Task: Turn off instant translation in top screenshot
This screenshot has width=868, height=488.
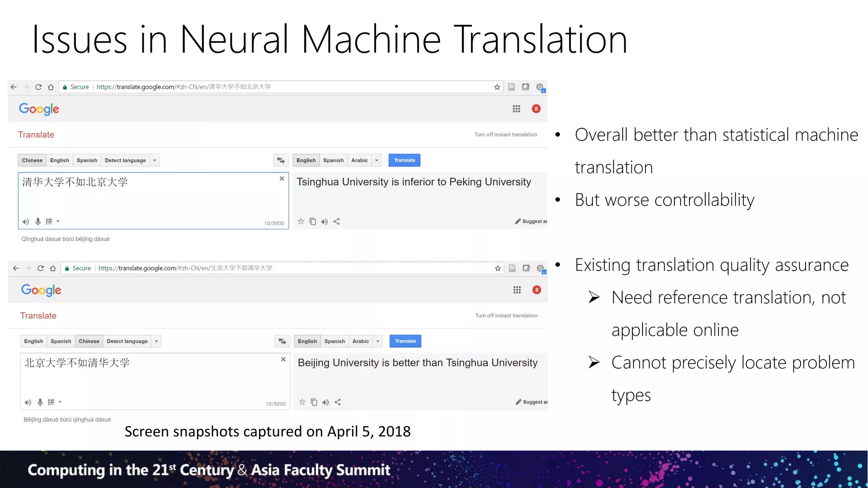Action: click(506, 134)
